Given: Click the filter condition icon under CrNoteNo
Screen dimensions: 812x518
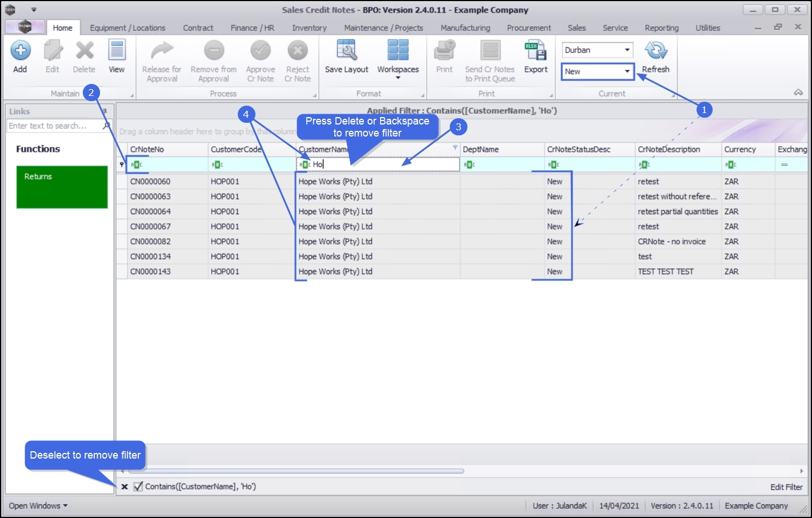Looking at the screenshot, I should pyautogui.click(x=137, y=164).
